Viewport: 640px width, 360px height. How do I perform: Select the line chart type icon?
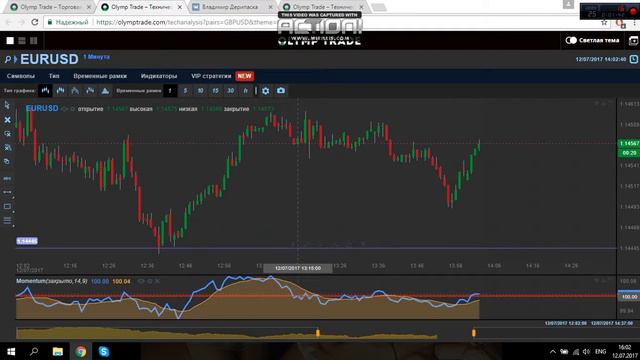[75, 91]
